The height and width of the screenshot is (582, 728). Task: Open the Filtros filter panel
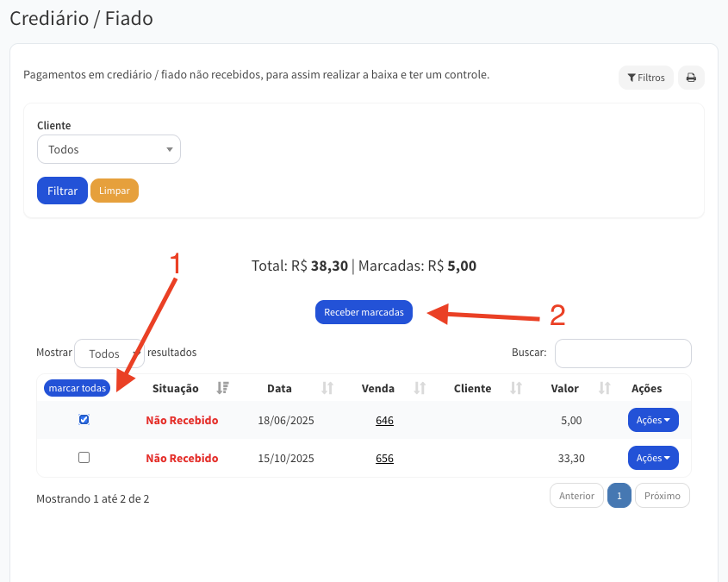pyautogui.click(x=645, y=78)
